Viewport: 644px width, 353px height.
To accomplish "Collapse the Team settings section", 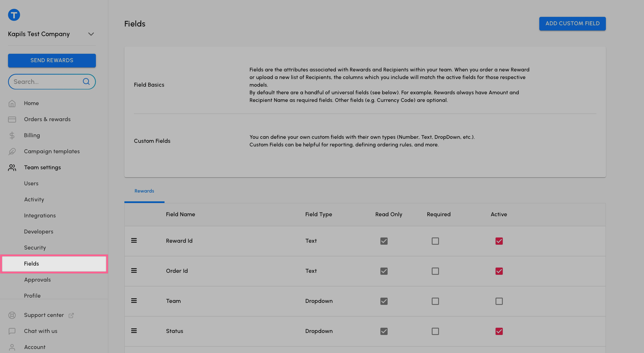I will click(42, 167).
